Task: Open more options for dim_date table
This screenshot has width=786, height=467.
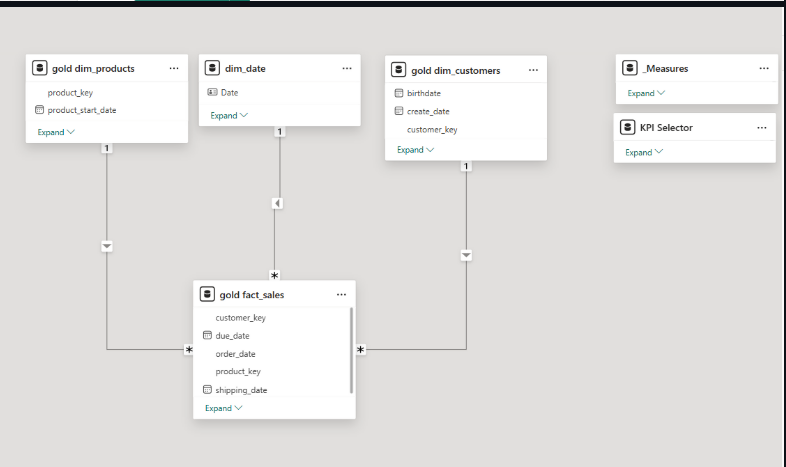Action: click(x=347, y=68)
